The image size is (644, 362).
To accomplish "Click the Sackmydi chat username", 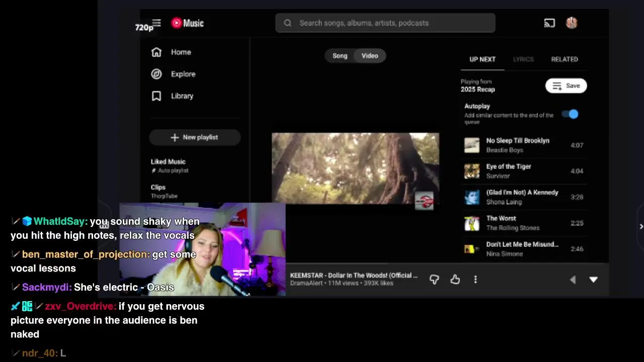I will pyautogui.click(x=47, y=288).
